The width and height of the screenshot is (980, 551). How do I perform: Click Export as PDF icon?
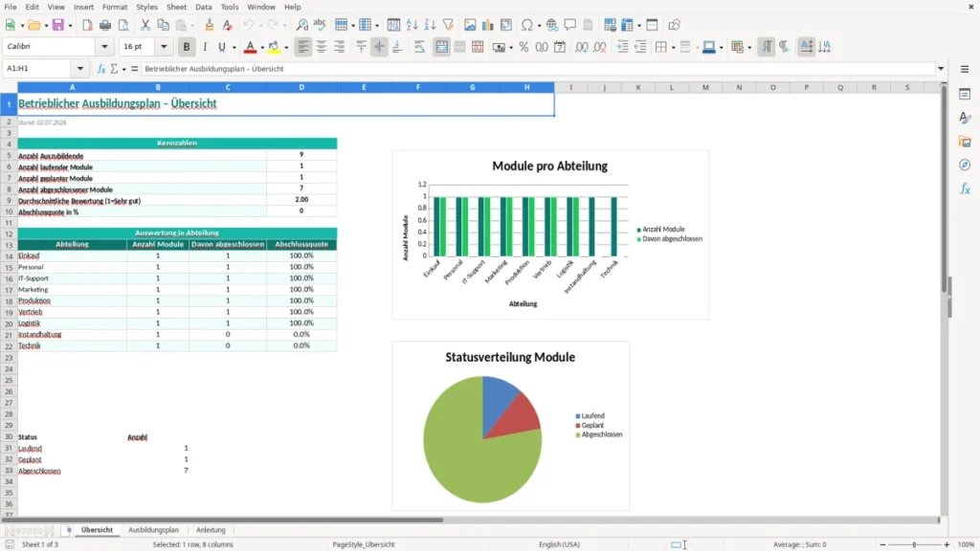(x=87, y=25)
